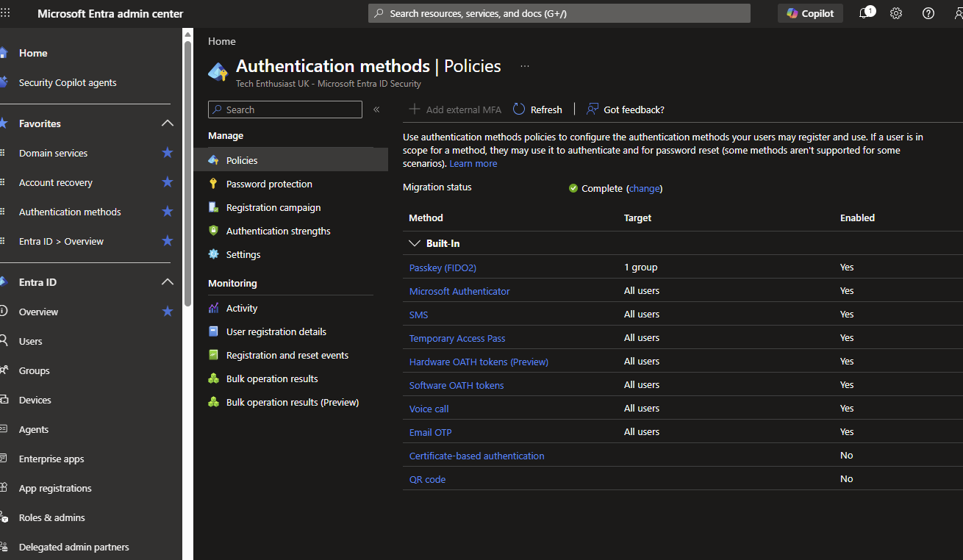The image size is (963, 560).
Task: Open Groups in the sidebar
Action: (x=35, y=370)
